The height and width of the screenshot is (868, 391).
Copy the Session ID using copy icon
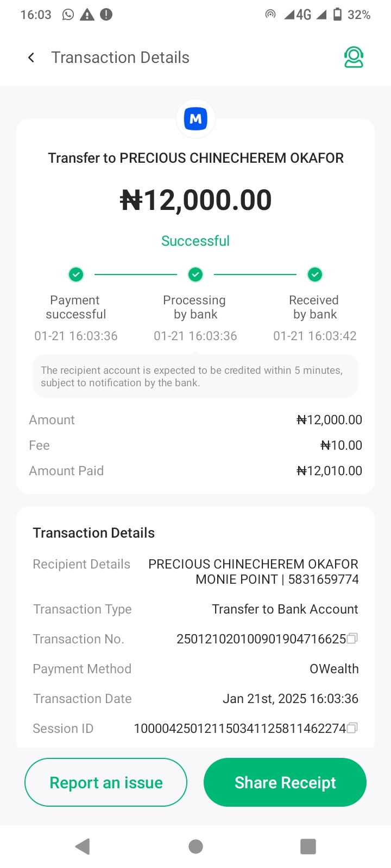click(x=352, y=728)
